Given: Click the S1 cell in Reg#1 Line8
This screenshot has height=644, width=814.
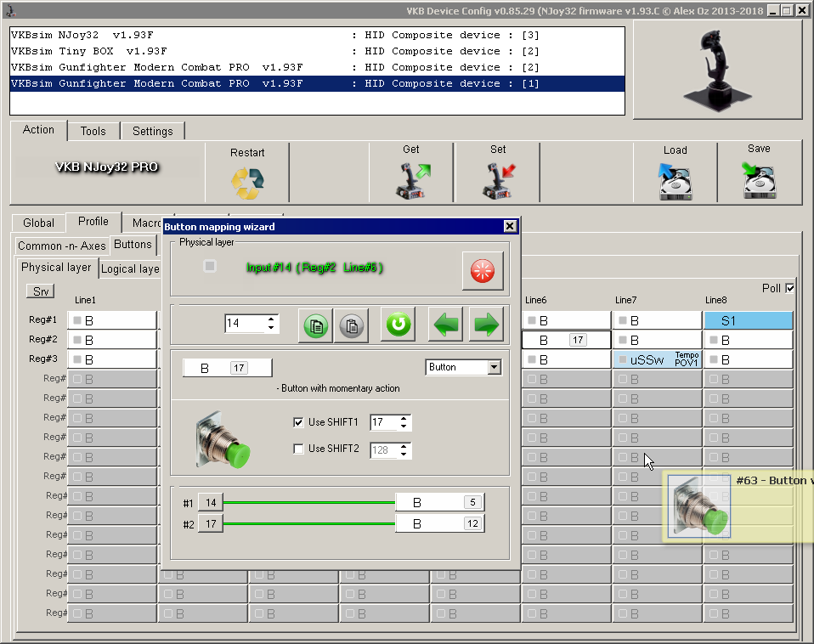Looking at the screenshot, I should [x=749, y=320].
